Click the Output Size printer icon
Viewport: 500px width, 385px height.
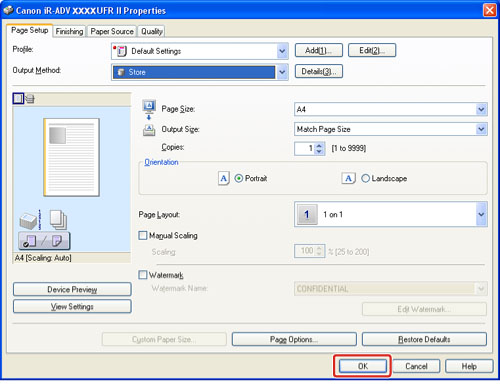tap(149, 130)
